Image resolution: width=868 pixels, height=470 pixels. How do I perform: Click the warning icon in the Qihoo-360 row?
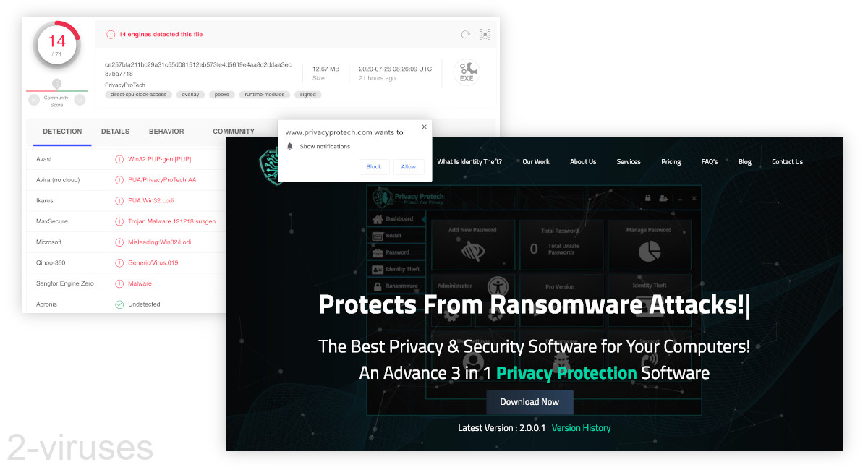click(119, 263)
